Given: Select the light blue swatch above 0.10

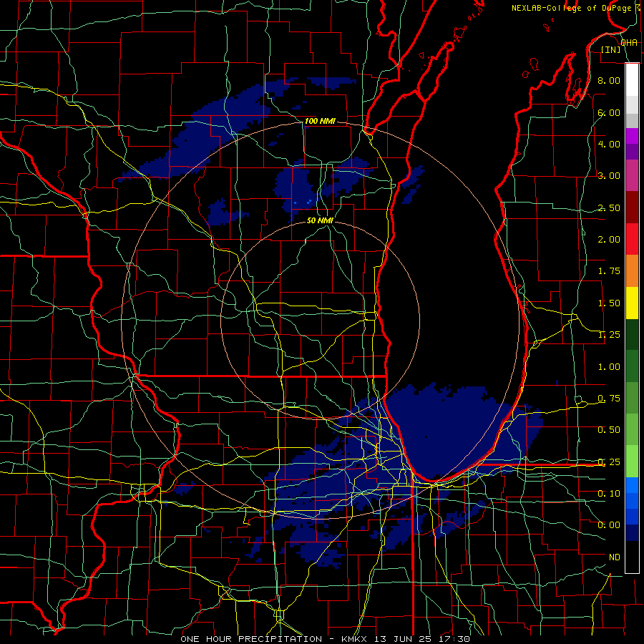Looking at the screenshot, I should pos(632,485).
